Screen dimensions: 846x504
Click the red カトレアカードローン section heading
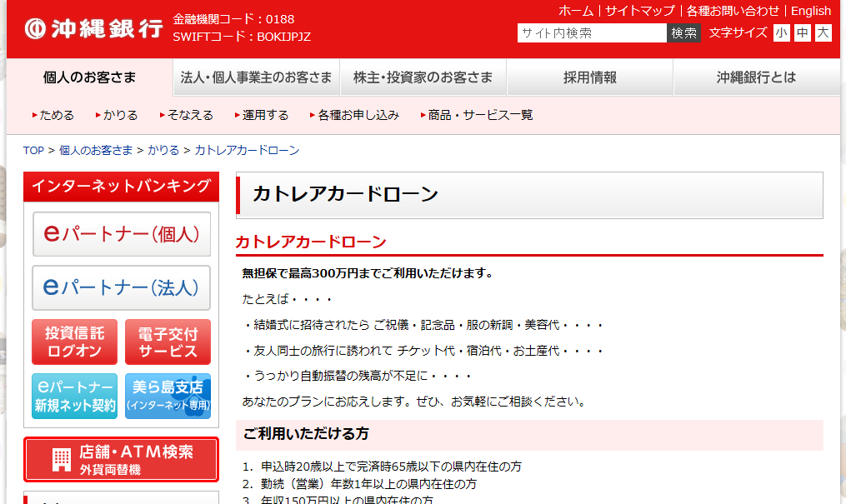point(311,242)
